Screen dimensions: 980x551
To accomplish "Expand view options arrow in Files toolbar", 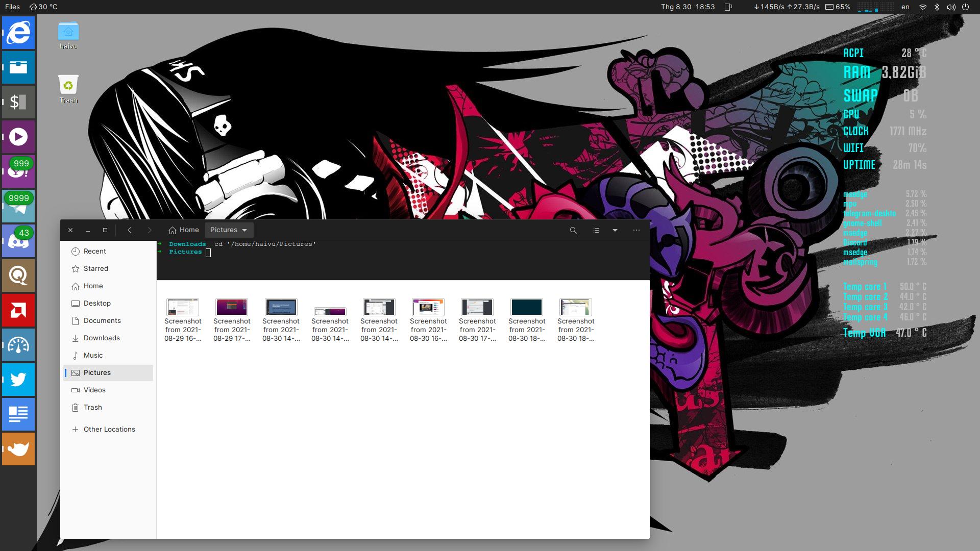I will point(615,230).
